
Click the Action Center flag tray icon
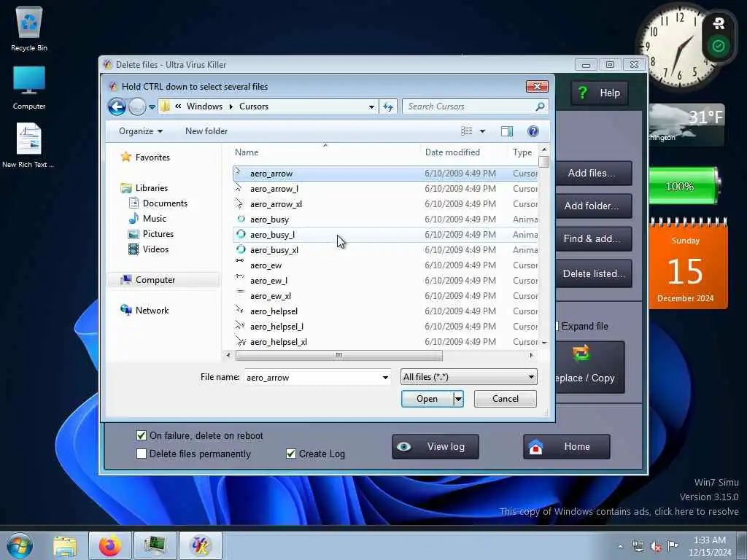pos(673,545)
